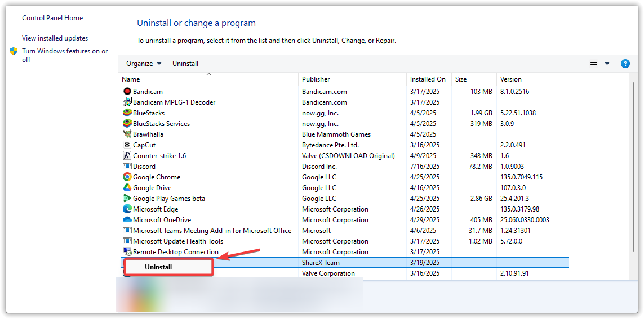Click the Microsoft OneDrive cloud icon
Viewport: 644px width, 319px height.
pos(127,219)
